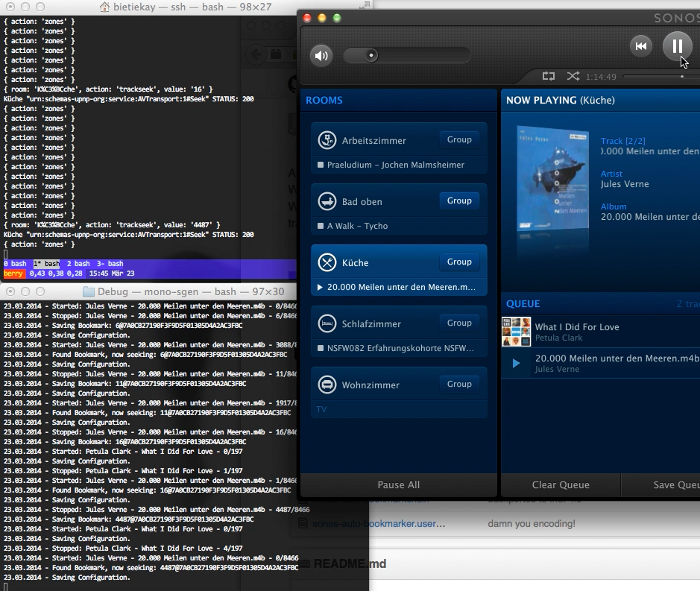Image resolution: width=700 pixels, height=591 pixels.
Task: Click folder icon in Debug terminal title
Action: click(x=89, y=292)
